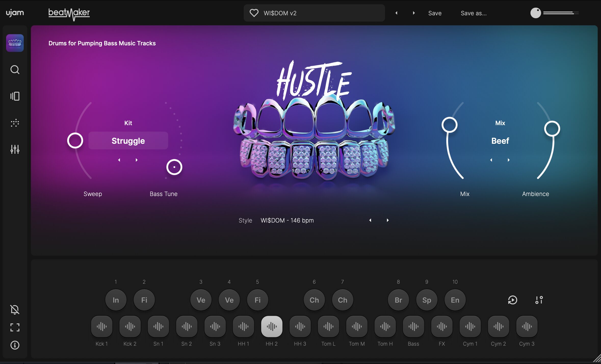
Task: Open the info icon
Action: 15,345
